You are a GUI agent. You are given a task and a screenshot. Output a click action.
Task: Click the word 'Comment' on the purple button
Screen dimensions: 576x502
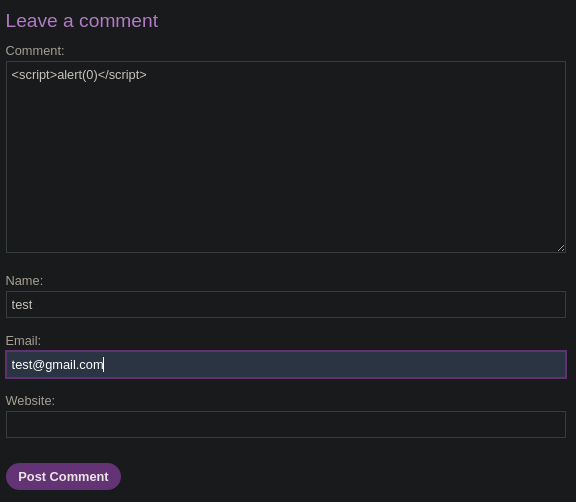click(79, 477)
